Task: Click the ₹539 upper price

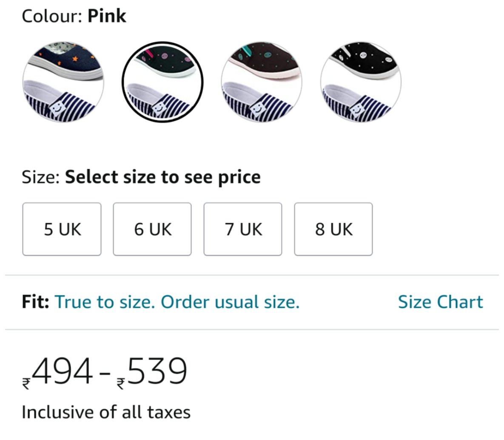Action: (152, 372)
